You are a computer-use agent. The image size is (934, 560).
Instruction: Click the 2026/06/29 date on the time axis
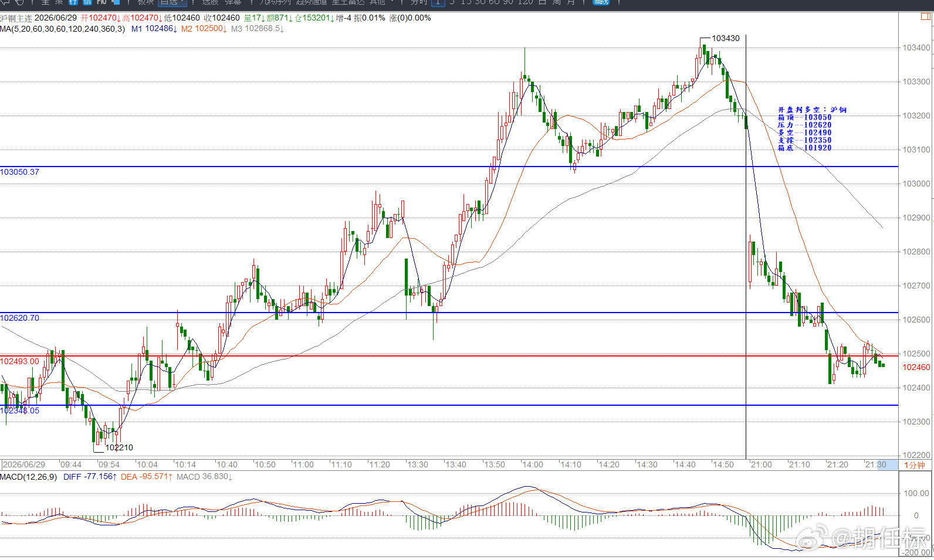click(23, 464)
